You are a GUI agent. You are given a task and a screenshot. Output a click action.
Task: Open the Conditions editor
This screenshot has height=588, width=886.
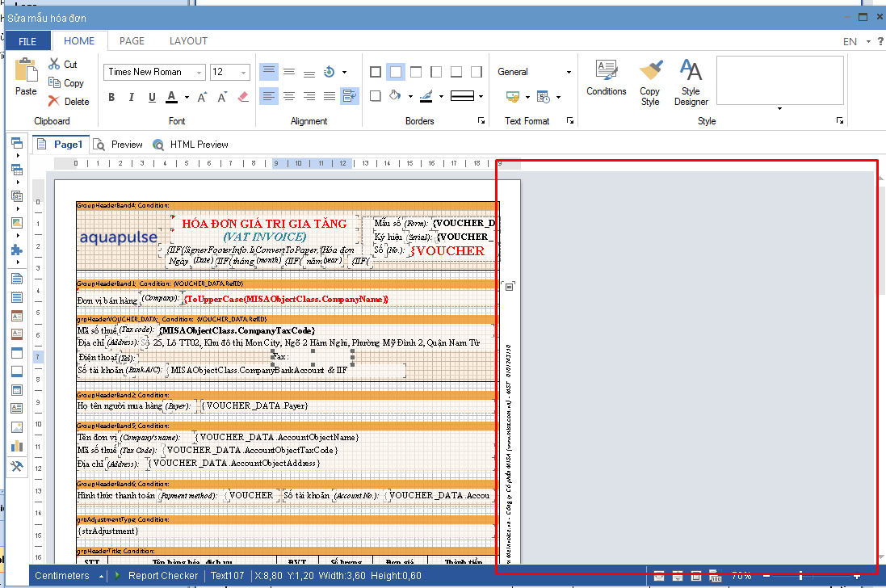[x=606, y=78]
